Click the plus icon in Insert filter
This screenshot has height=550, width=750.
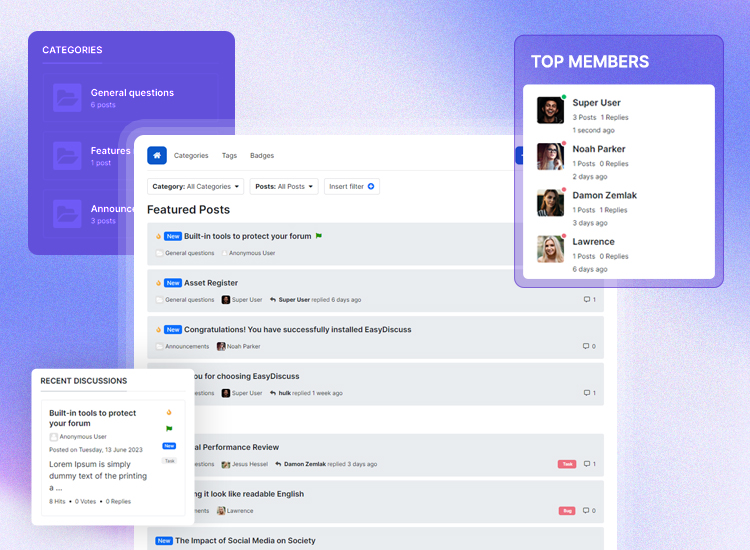371,187
